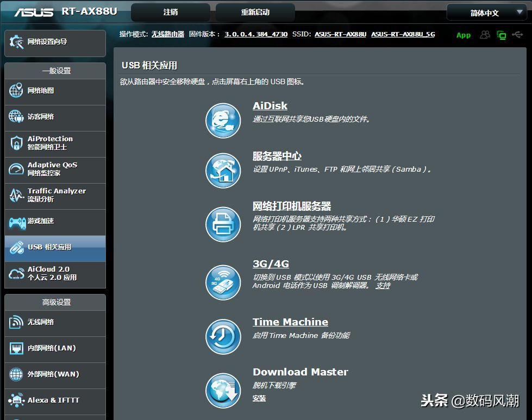Screen dimensions: 532x420
Task: Click the guest network (访客网络) icon
Action: coord(16,116)
